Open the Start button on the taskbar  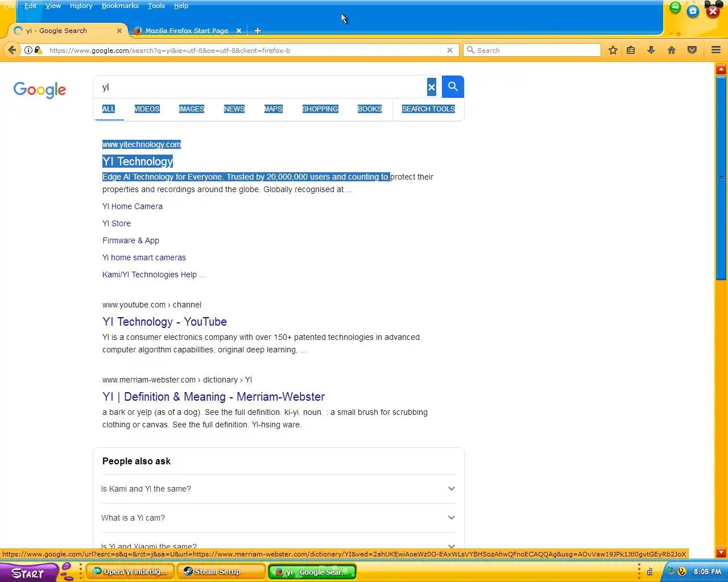(28, 573)
